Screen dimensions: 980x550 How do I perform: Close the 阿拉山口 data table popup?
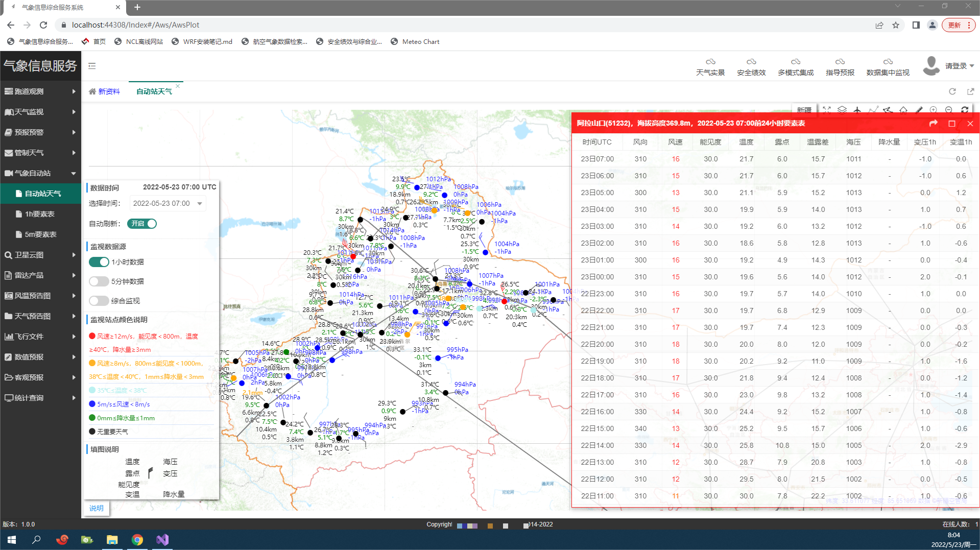pos(970,123)
